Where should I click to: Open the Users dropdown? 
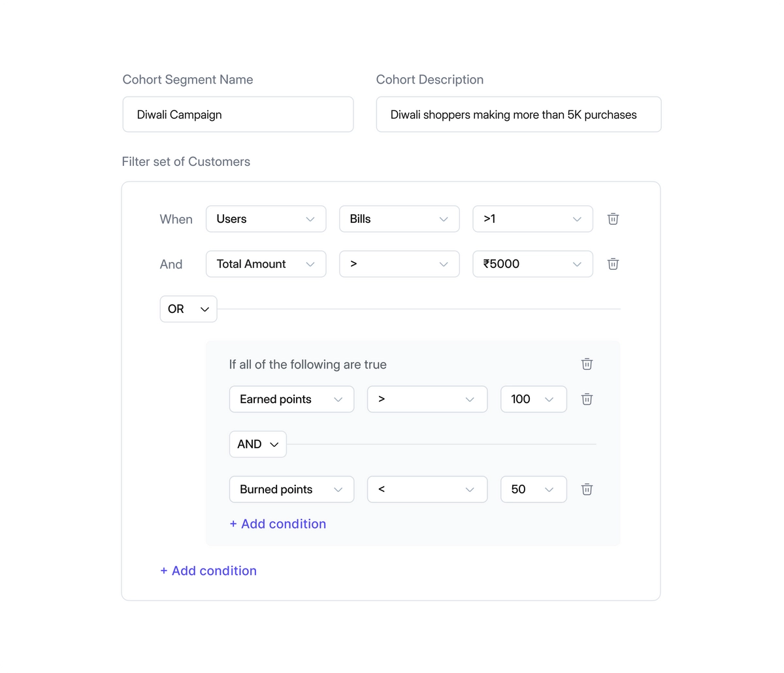[x=266, y=219]
